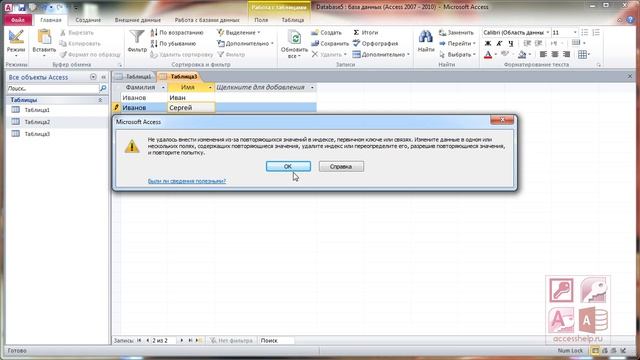The width and height of the screenshot is (640, 360).
Task: Toggle italic К formatting
Action: 499,43
